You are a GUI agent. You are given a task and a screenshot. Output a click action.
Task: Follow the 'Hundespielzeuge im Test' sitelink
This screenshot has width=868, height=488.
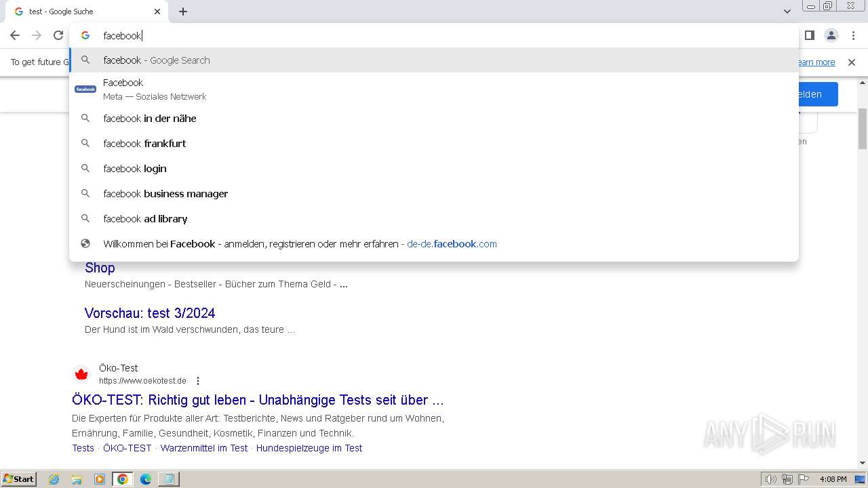point(309,448)
